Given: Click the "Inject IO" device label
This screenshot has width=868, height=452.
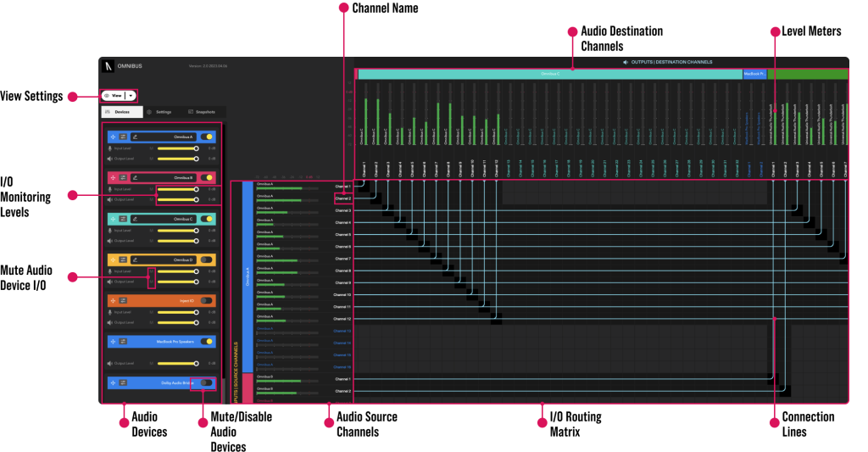Looking at the screenshot, I should click(186, 301).
